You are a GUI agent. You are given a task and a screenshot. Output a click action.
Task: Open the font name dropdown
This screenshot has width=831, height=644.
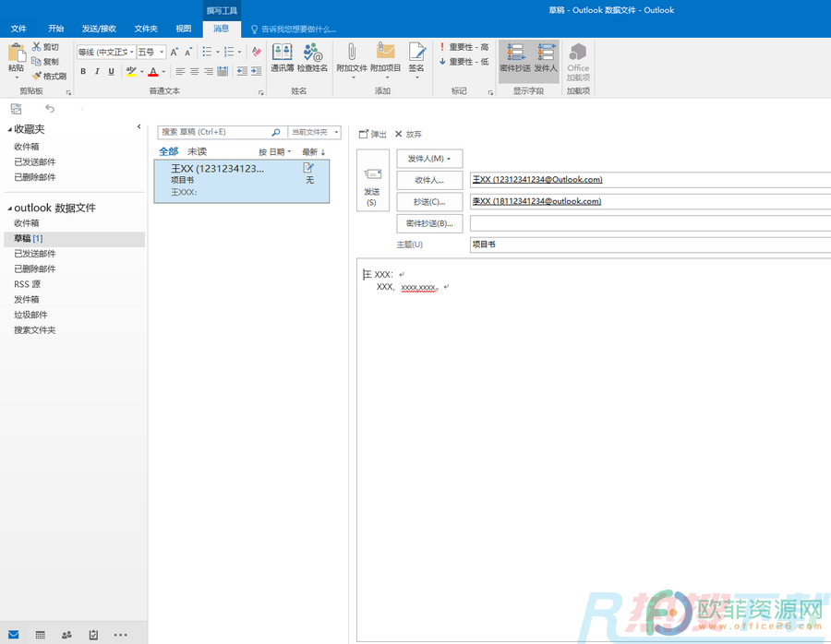(132, 52)
